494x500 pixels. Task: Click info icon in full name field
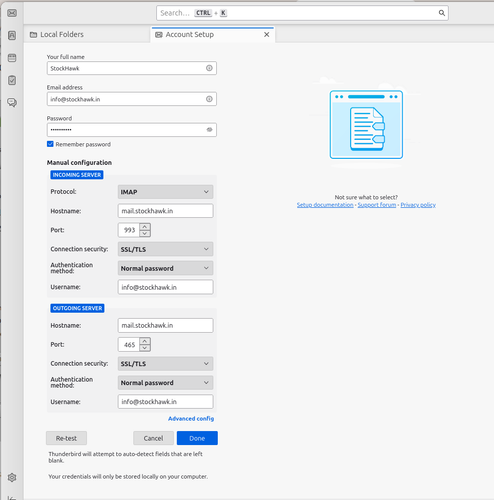coord(209,68)
